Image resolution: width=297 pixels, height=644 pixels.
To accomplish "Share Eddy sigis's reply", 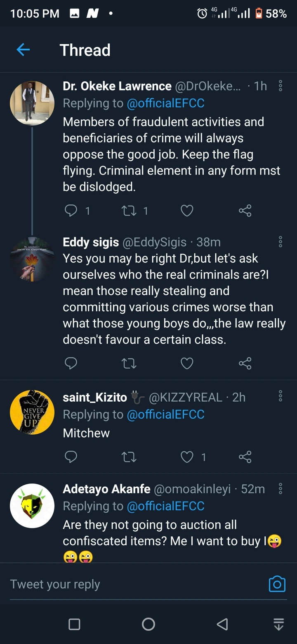I will pyautogui.click(x=245, y=363).
